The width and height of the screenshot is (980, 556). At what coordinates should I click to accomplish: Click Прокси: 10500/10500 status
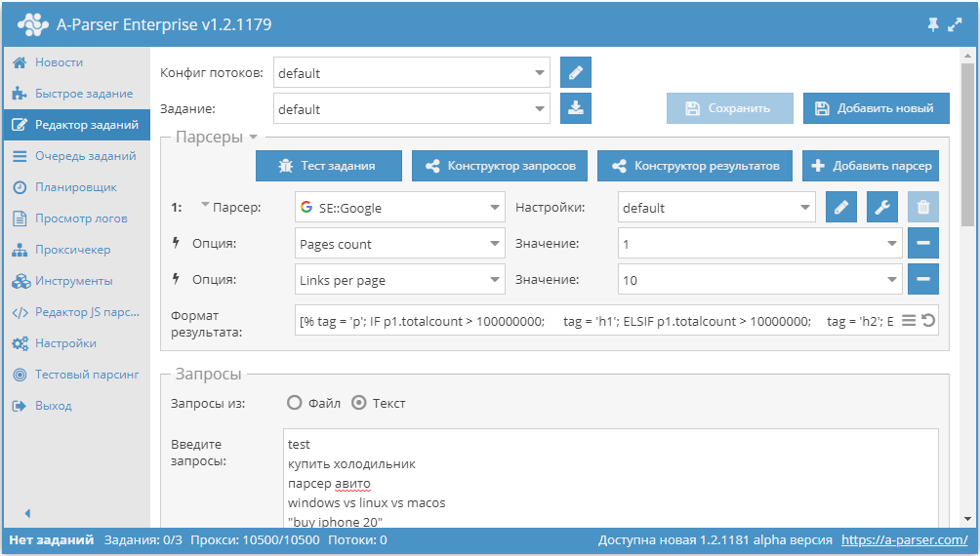click(x=255, y=539)
